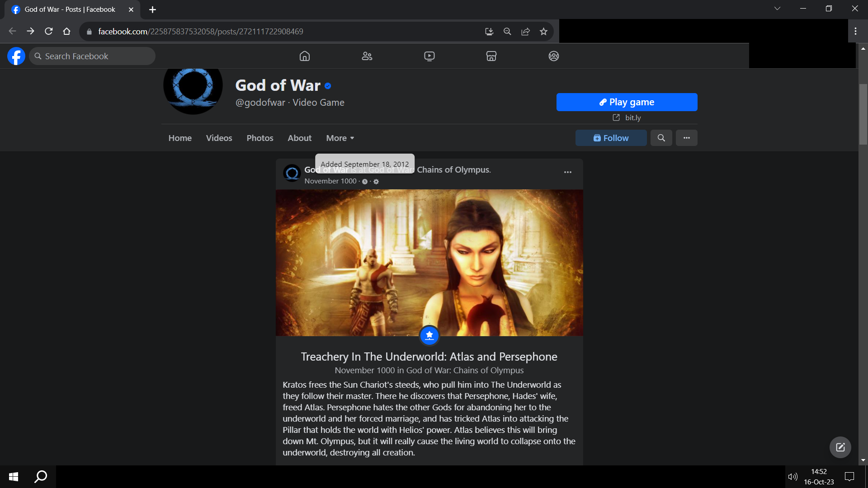Switch to the About tab
Image resolution: width=868 pixels, height=488 pixels.
coord(299,138)
